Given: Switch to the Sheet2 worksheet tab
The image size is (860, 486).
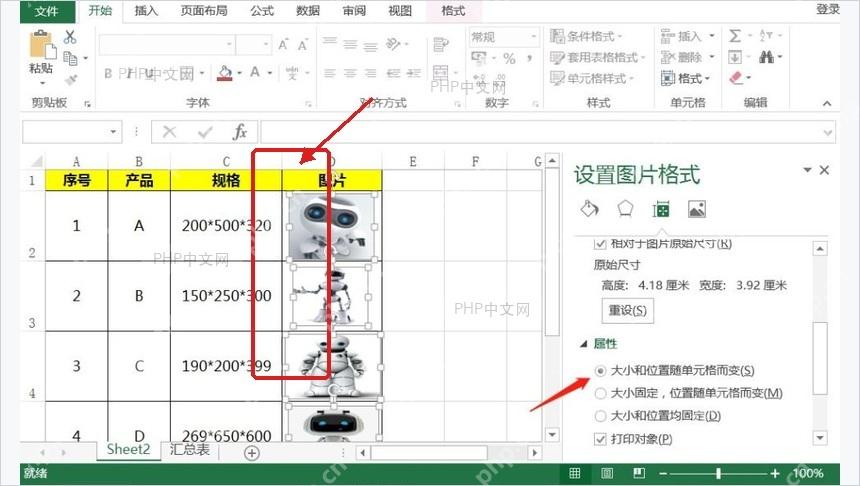Looking at the screenshot, I should pyautogui.click(x=128, y=449).
